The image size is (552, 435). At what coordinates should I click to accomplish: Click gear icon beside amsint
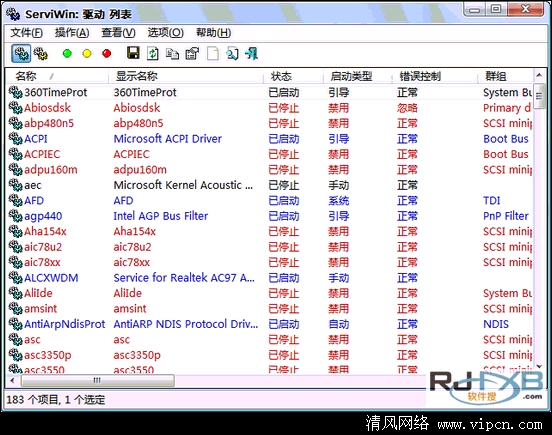pos(15,308)
